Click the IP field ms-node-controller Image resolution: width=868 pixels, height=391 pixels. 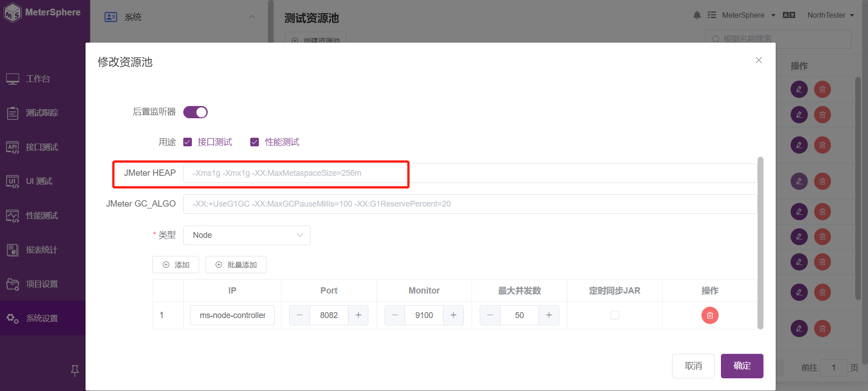(232, 315)
